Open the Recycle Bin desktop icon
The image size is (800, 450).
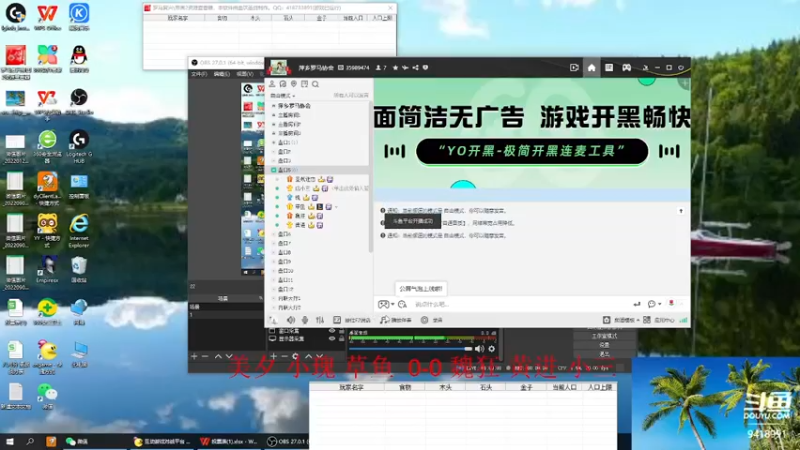pyautogui.click(x=79, y=270)
